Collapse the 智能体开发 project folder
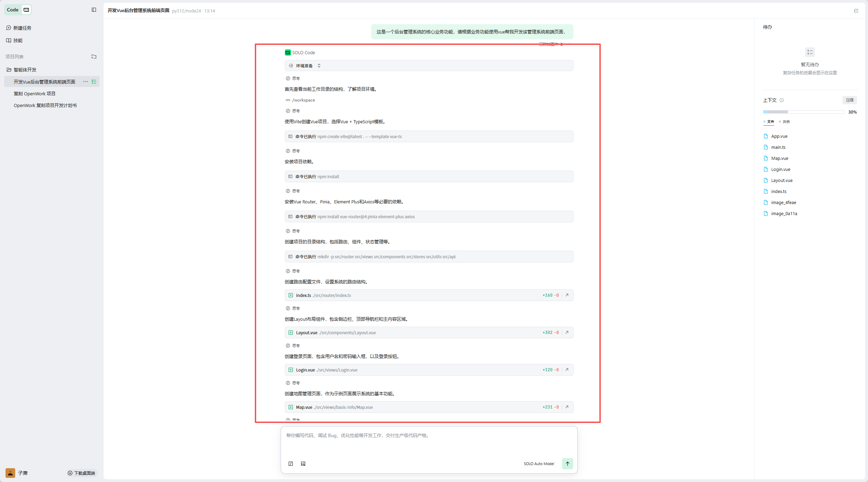The height and width of the screenshot is (482, 868). tap(25, 70)
